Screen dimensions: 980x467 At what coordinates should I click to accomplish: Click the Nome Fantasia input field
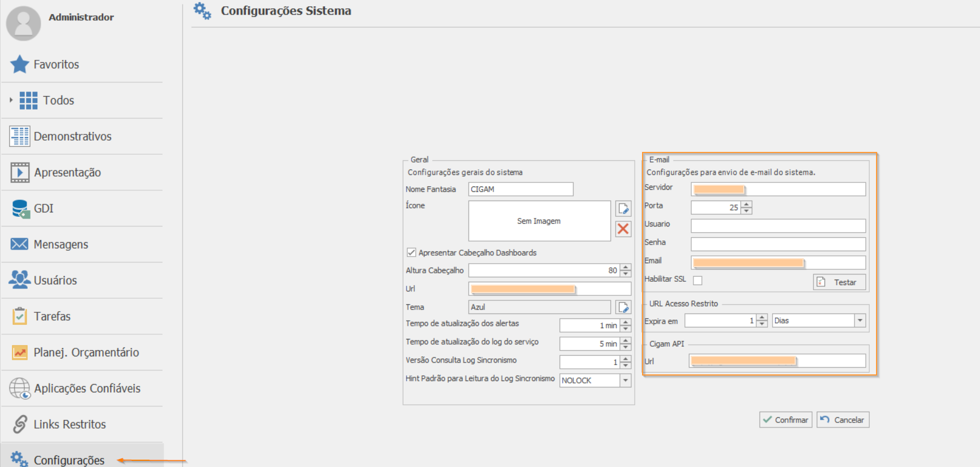click(521, 189)
